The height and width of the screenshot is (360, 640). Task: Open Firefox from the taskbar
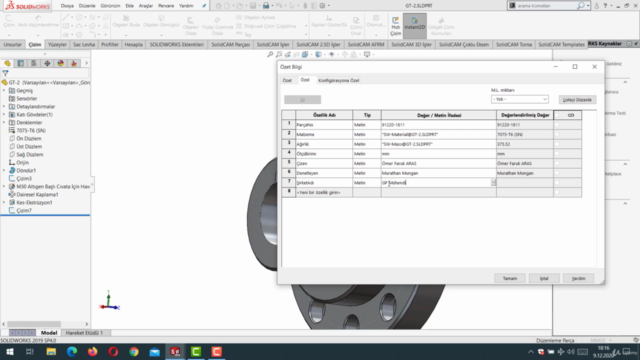[x=93, y=351]
